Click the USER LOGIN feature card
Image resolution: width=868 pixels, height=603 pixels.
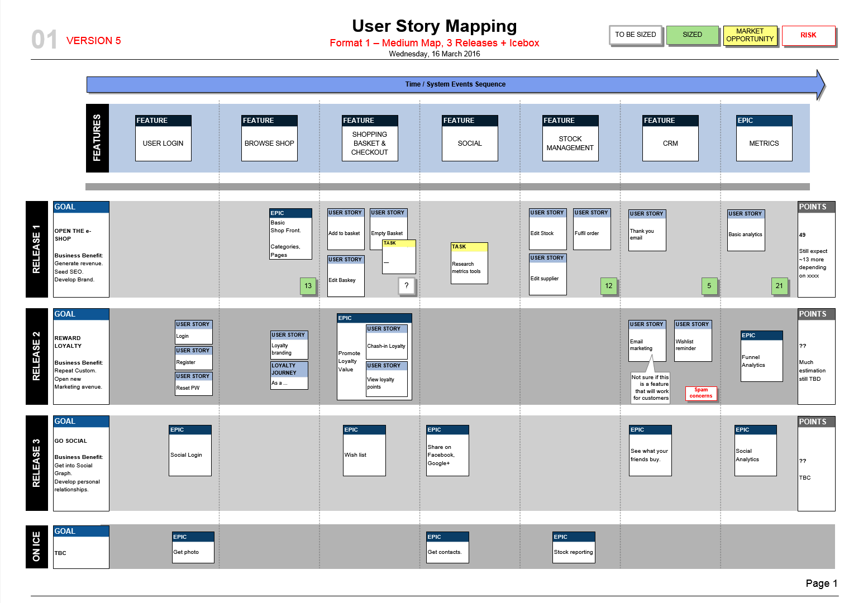163,138
